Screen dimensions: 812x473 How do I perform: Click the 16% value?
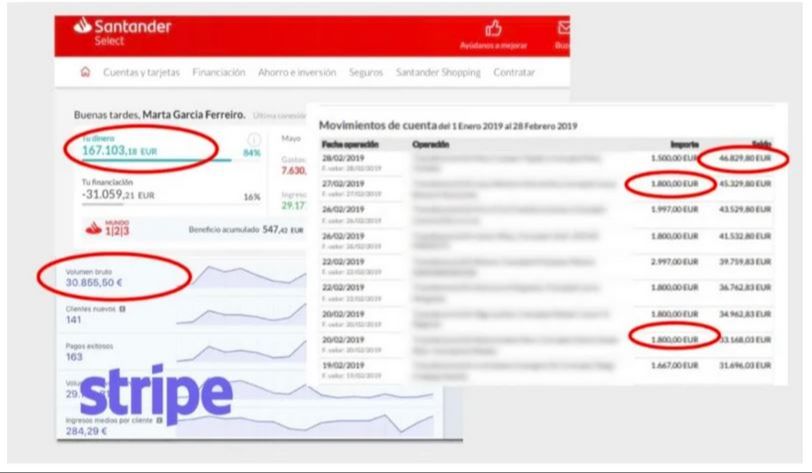(x=252, y=197)
